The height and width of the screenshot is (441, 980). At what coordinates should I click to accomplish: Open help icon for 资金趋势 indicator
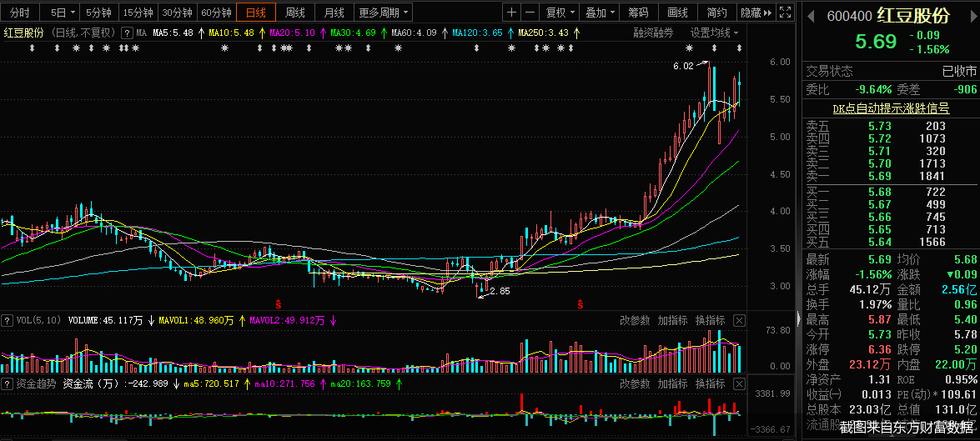(x=8, y=384)
